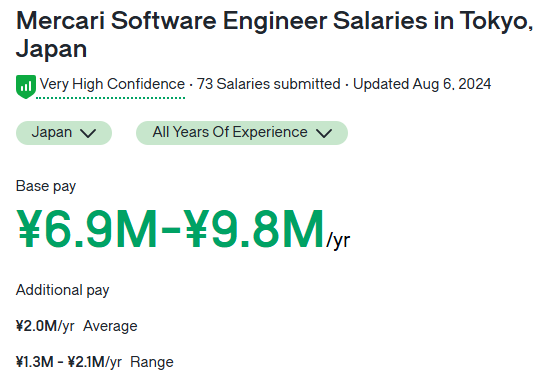
Task: Click the 73 Salaries submitted text
Action: tap(269, 84)
